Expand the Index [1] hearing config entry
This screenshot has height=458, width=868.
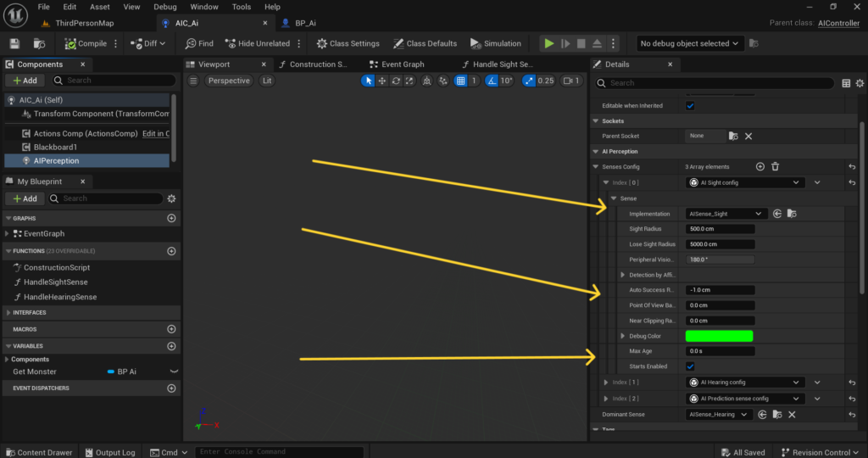tap(605, 383)
